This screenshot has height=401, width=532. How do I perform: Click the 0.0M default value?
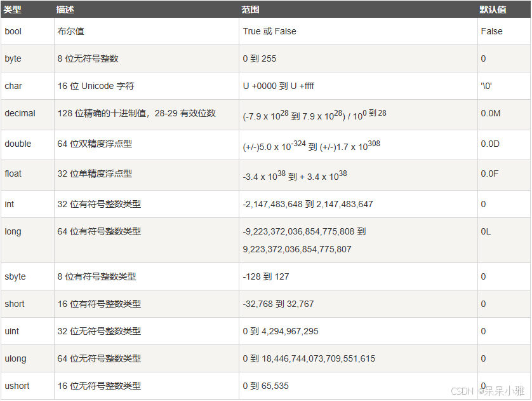[491, 113]
